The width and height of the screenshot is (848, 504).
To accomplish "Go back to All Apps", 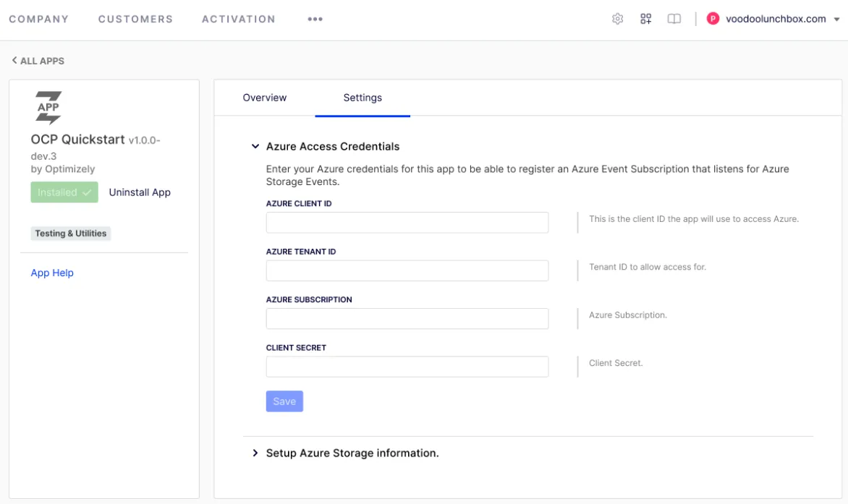I will click(x=38, y=61).
